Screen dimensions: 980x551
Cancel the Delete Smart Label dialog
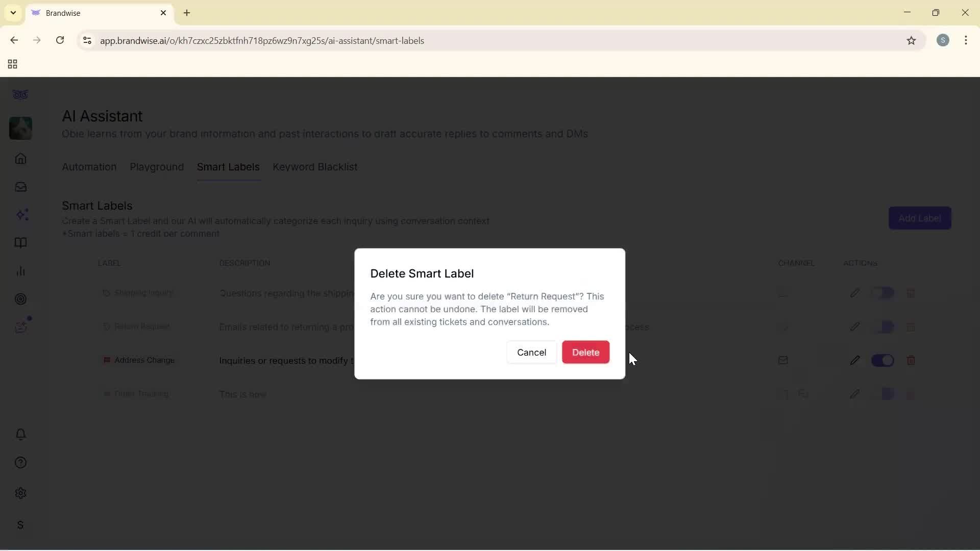click(x=531, y=352)
